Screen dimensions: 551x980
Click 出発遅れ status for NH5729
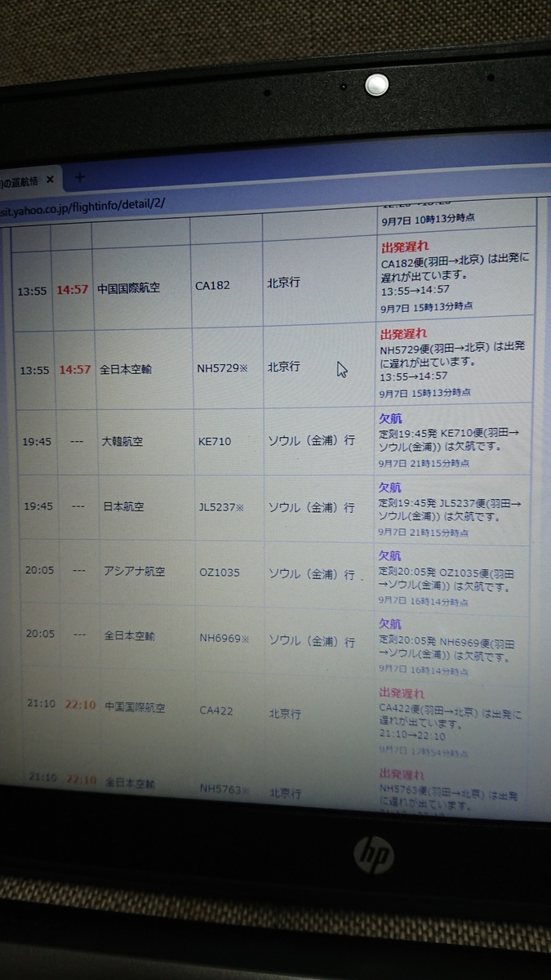pyautogui.click(x=402, y=334)
